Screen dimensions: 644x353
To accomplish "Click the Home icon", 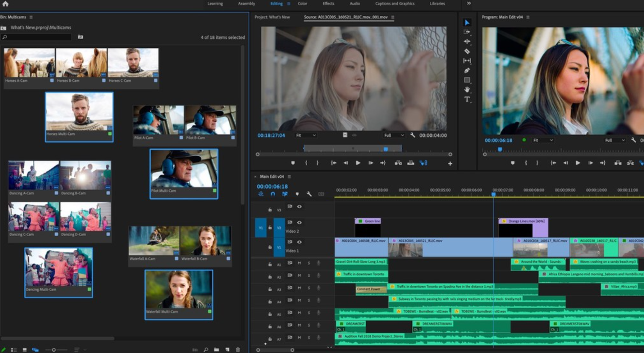I will tap(6, 4).
